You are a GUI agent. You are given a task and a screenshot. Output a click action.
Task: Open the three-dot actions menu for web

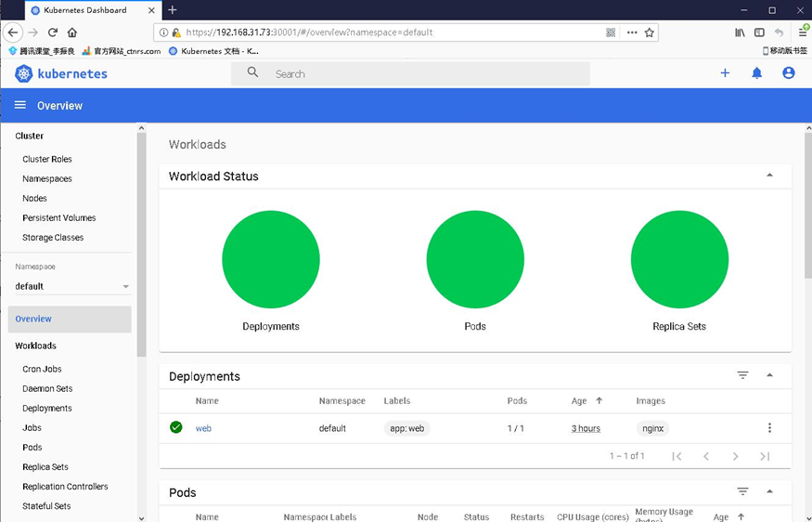pos(769,427)
